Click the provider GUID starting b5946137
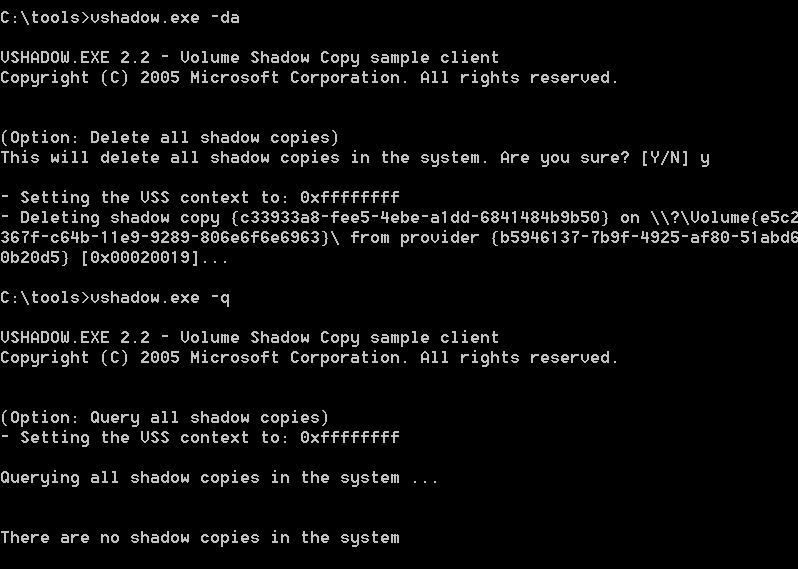Screen dimensions: 798x569 644,238
